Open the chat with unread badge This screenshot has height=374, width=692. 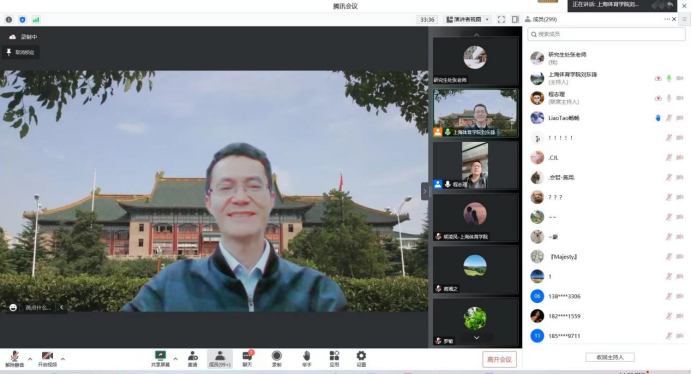[248, 359]
